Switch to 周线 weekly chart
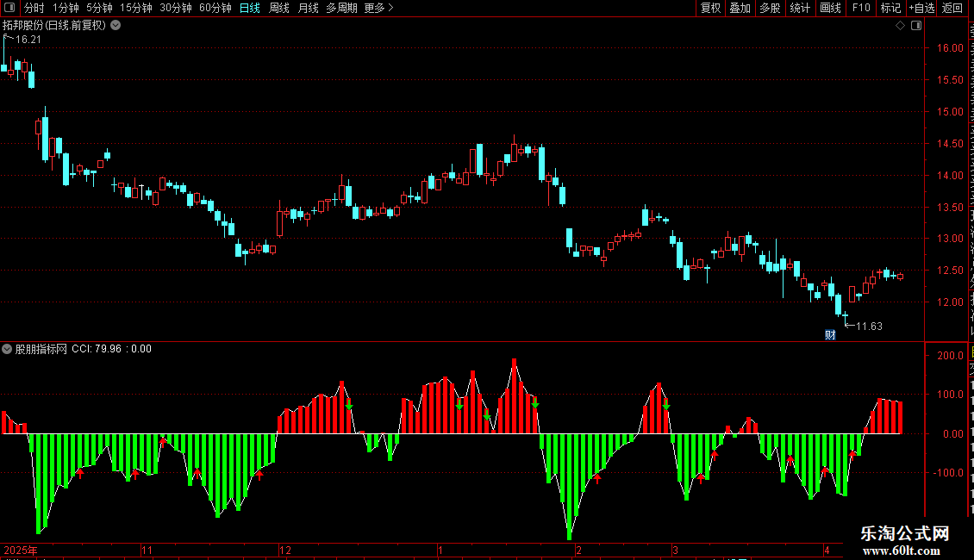 pyautogui.click(x=279, y=8)
